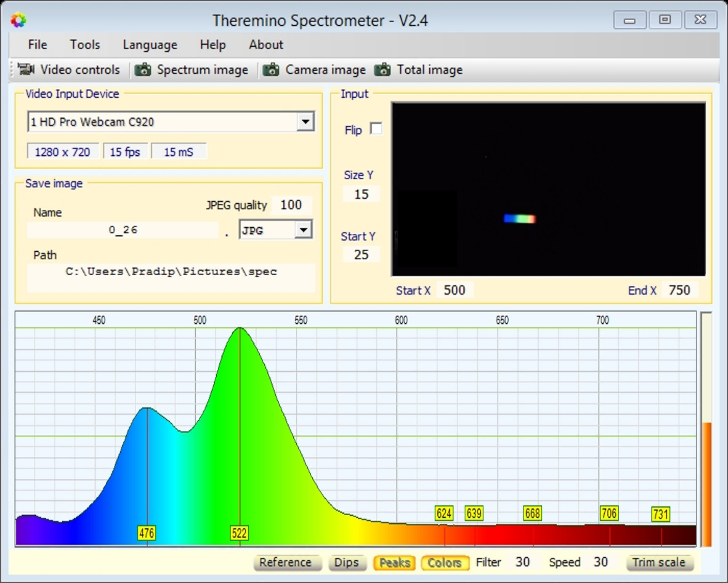
Task: Click the Start X value field
Action: (454, 290)
